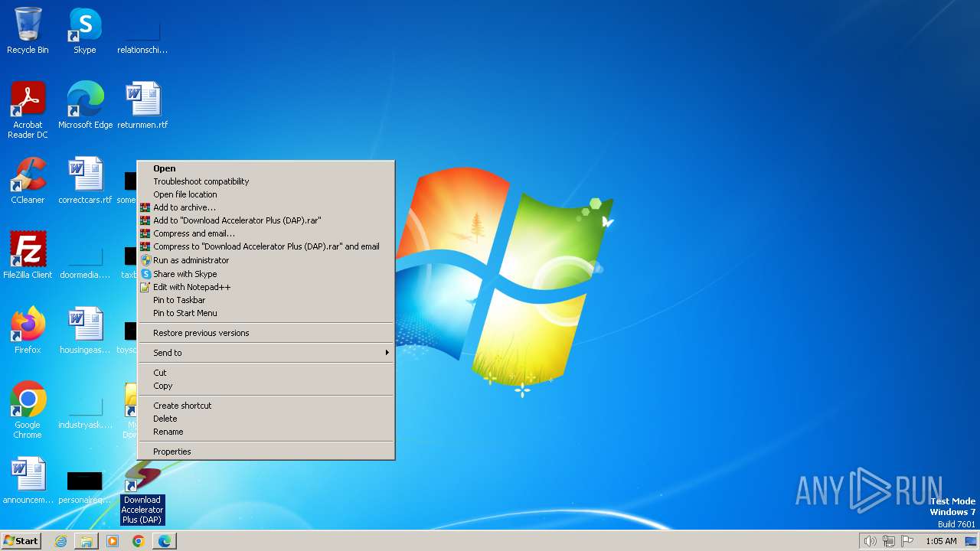Choose Add to "Download Accelerator Plus (DAP).rar"
The height and width of the screenshot is (551, 980).
tap(266, 220)
